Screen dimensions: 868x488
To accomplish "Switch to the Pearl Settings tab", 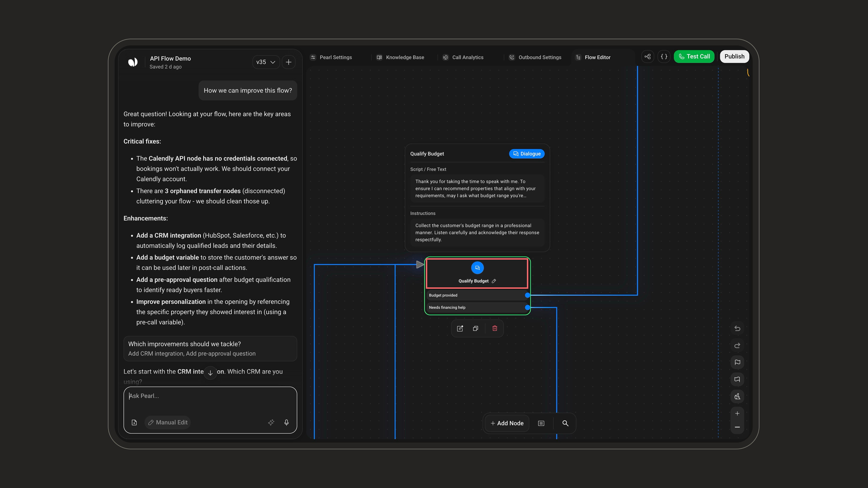I will (x=331, y=57).
